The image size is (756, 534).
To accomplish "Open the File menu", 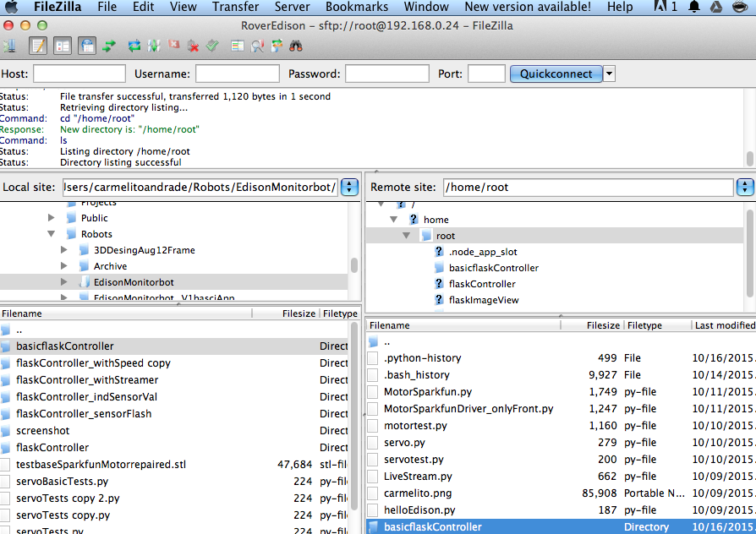I will tap(107, 7).
